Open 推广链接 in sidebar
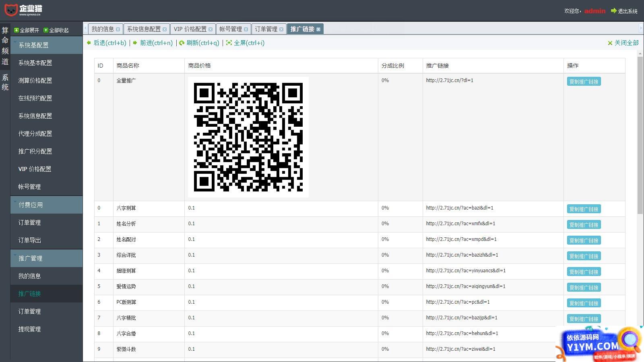This screenshot has width=644, height=362. click(46, 294)
